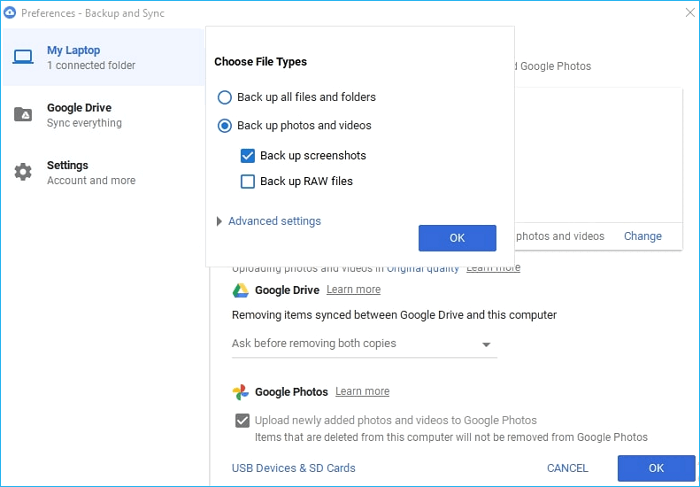Uncheck Back up screenshots checkbox
This screenshot has width=700, height=487.
[x=248, y=156]
